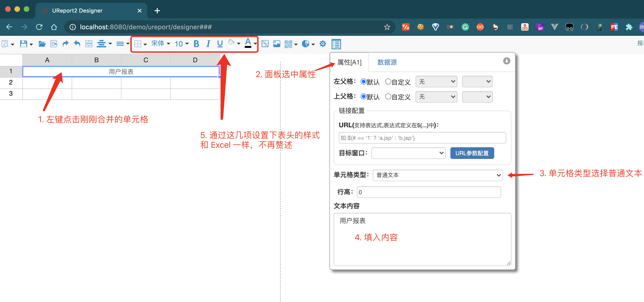Screen dimensions: 644x302
Task: Click the 行高 input field
Action: pyautogui.click(x=429, y=192)
